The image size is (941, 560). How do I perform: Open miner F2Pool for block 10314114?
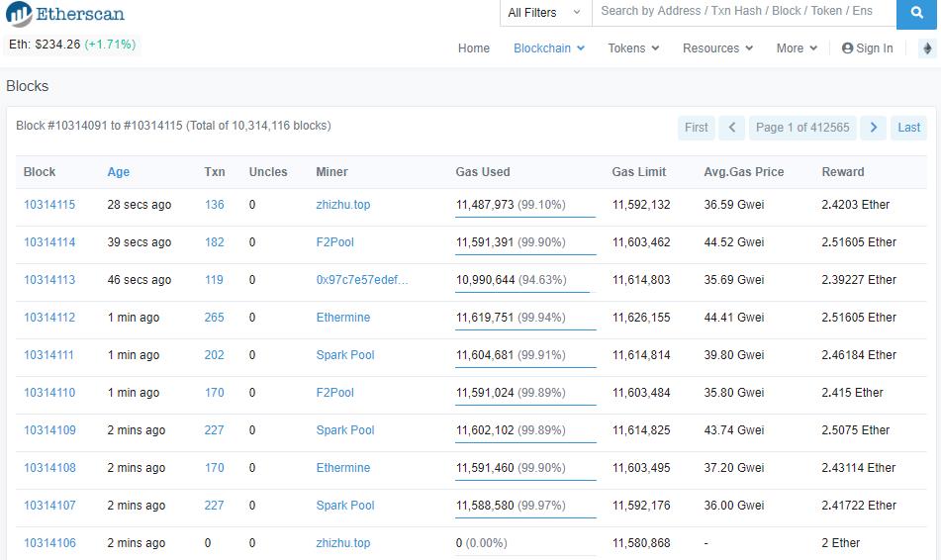[334, 242]
